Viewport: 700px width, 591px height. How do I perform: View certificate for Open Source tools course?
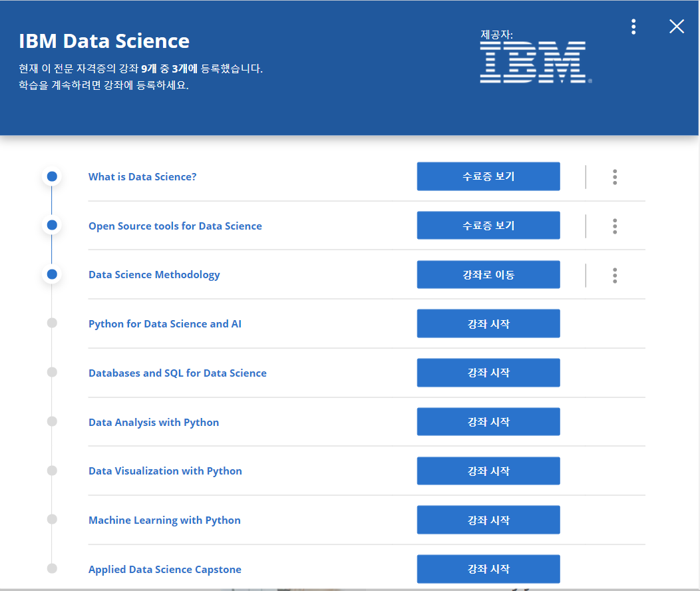pyautogui.click(x=488, y=226)
